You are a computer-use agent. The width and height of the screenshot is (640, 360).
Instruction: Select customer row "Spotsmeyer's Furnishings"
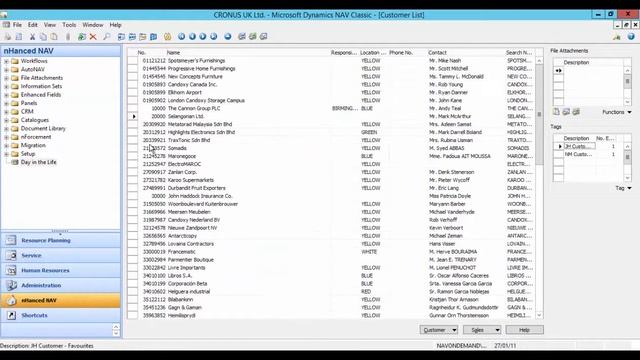tap(331, 61)
